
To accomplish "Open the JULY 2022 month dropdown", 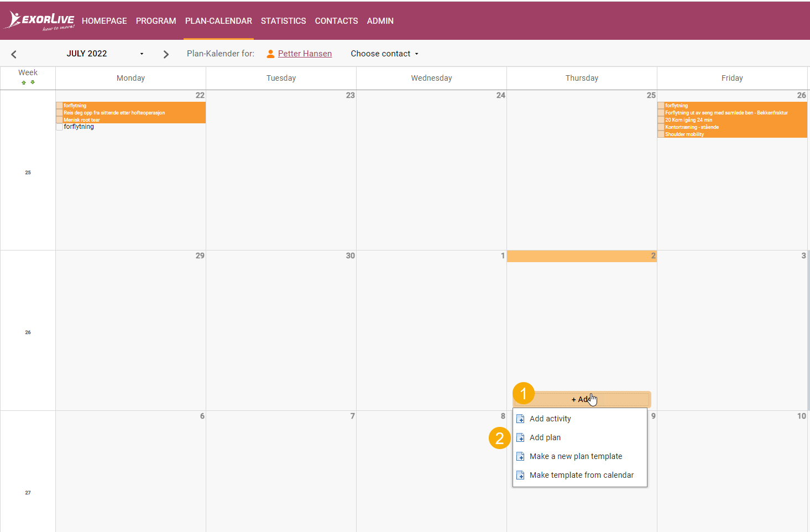I will 105,54.
